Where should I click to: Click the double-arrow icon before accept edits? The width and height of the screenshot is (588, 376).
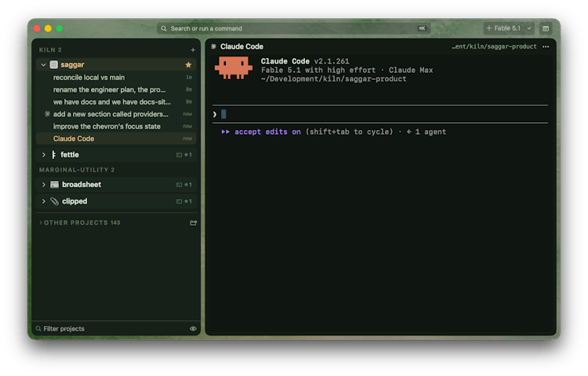225,132
